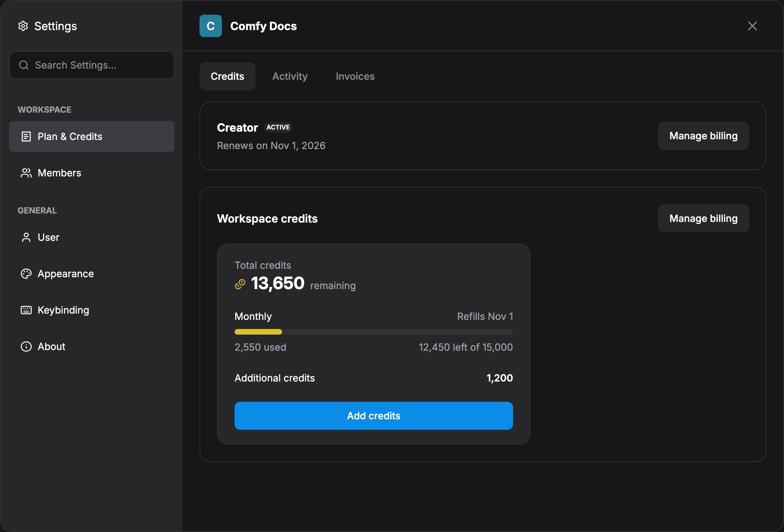Screen dimensions: 784x532
Task: Click the Add credits button
Action: tap(374, 416)
